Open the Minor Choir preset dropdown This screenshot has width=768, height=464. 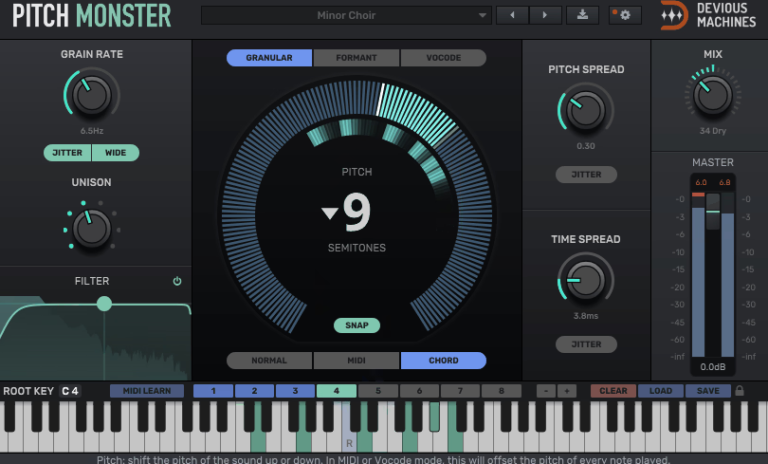click(x=346, y=15)
